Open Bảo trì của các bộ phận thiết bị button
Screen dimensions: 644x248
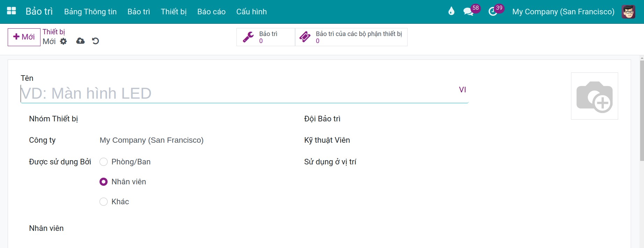[x=351, y=37]
